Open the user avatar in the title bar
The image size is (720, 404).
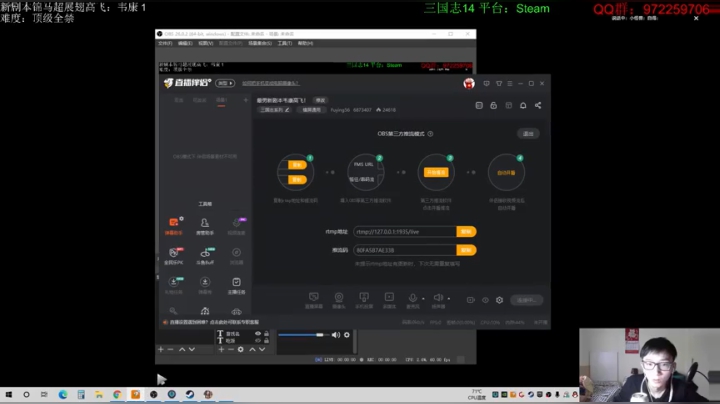point(469,84)
